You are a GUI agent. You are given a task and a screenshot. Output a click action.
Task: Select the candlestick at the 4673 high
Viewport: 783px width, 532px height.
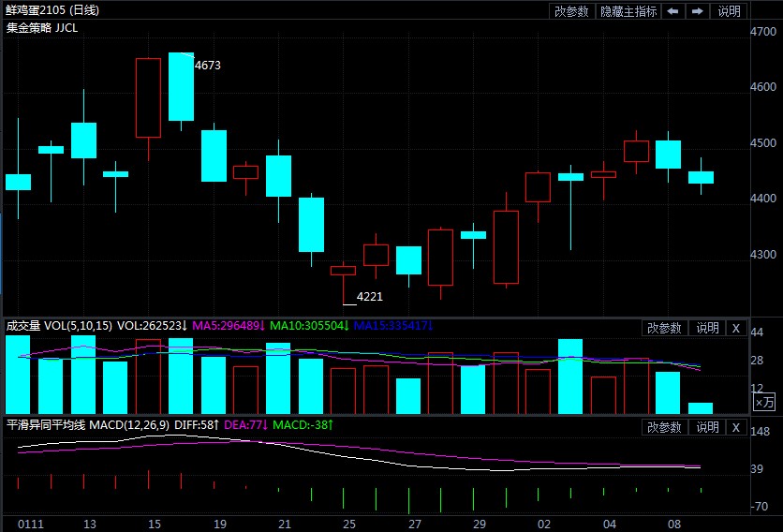point(181,87)
